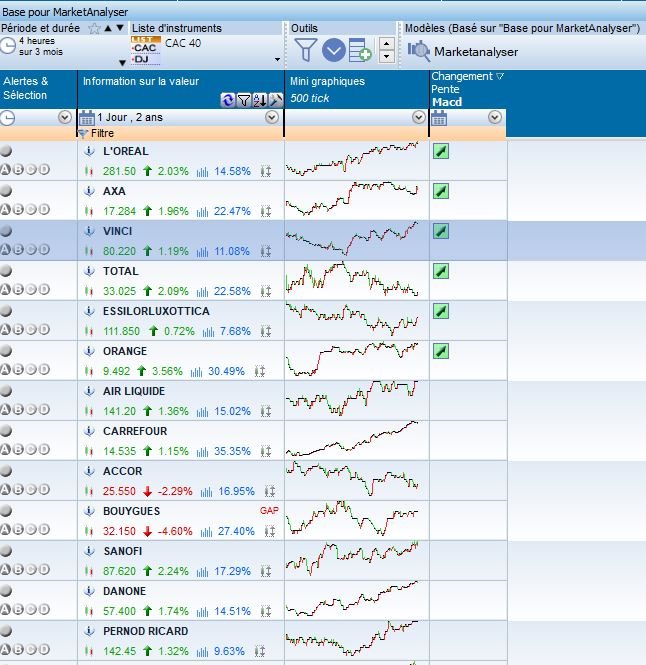
Task: Open the Alertes & Sélection column dropdown
Action: tap(65, 117)
